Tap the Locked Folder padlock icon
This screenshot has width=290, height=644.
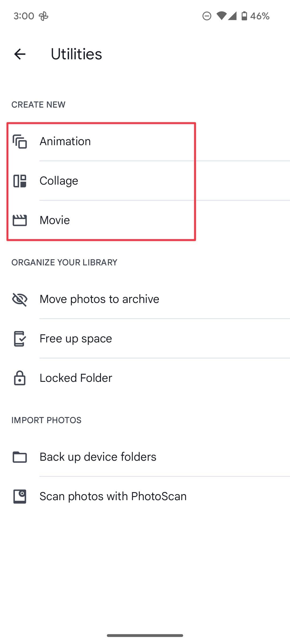click(20, 378)
